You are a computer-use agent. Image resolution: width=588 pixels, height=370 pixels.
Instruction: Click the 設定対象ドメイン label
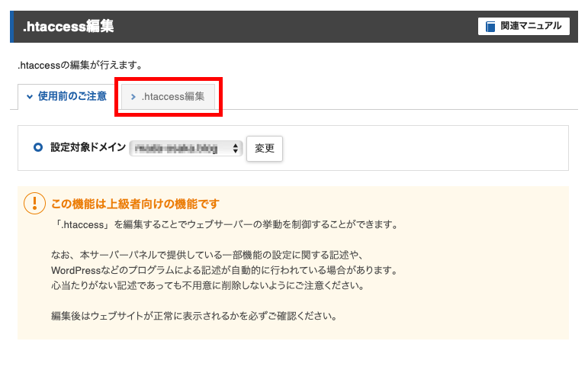(x=88, y=147)
